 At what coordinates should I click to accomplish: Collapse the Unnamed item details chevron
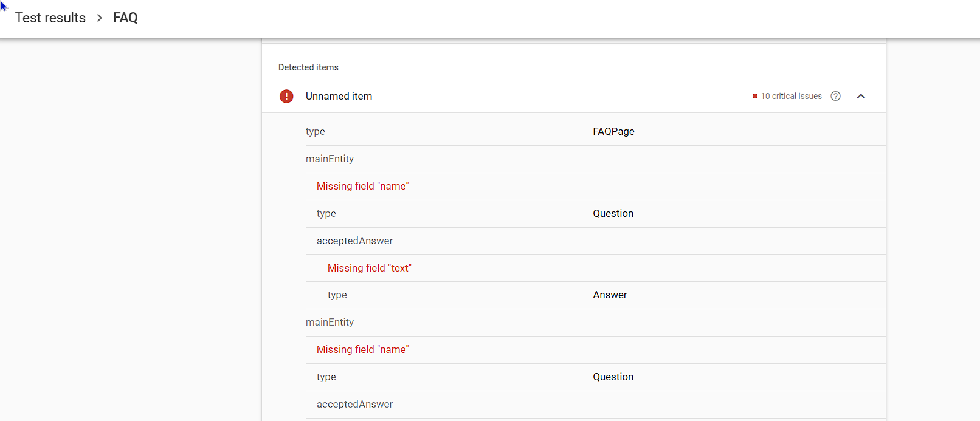(861, 96)
